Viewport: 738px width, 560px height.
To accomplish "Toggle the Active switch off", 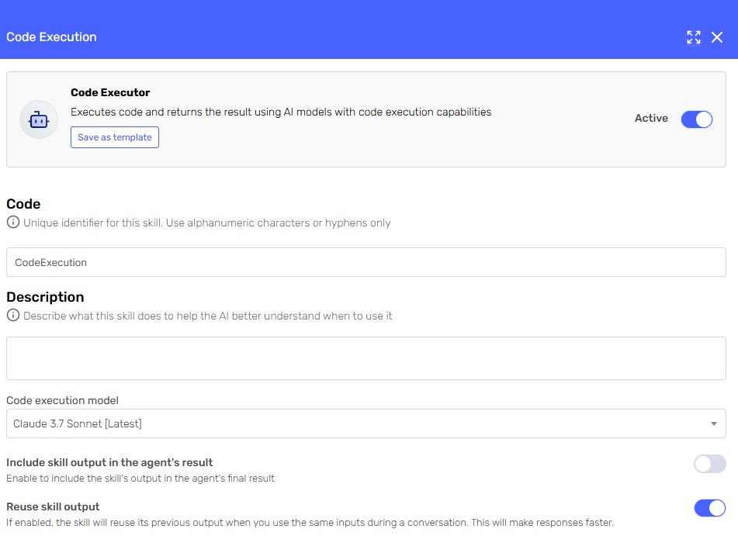I will pos(697,119).
